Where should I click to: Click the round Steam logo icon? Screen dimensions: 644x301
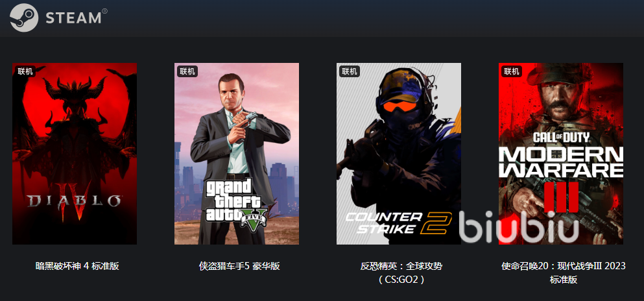point(24,18)
